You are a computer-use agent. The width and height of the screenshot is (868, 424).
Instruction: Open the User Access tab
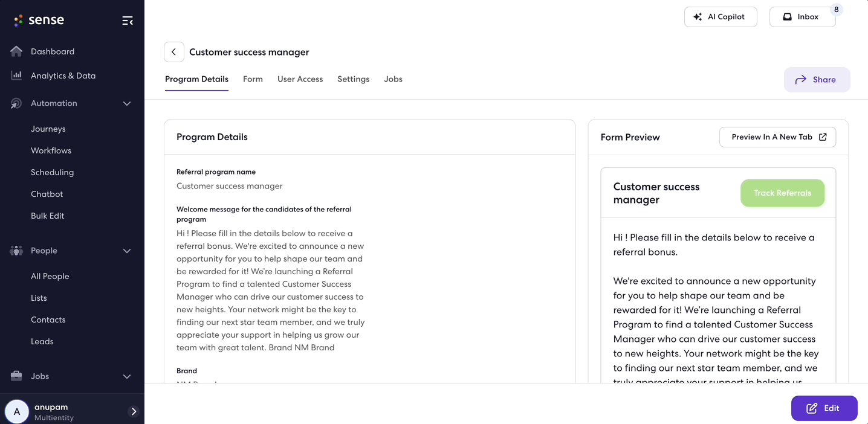coord(300,79)
